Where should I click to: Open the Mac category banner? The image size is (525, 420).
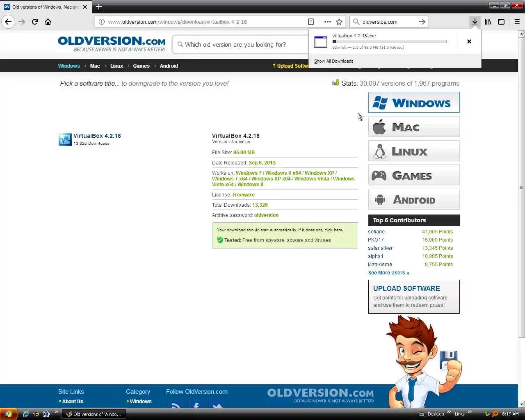(x=414, y=127)
